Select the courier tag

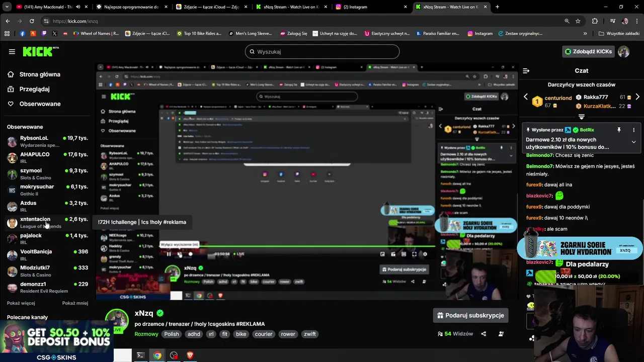[x=264, y=334]
